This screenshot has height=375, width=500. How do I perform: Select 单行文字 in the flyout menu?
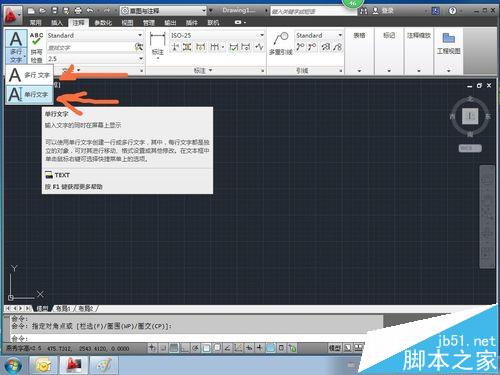click(29, 95)
